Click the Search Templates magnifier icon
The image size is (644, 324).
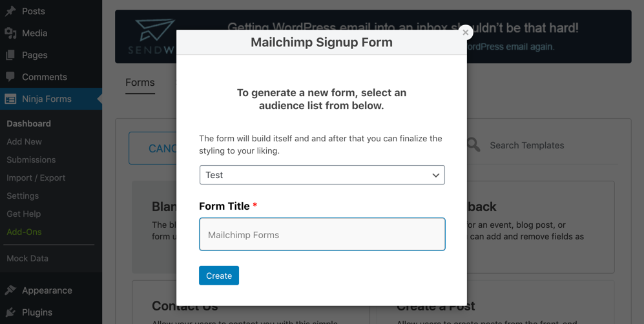[473, 145]
